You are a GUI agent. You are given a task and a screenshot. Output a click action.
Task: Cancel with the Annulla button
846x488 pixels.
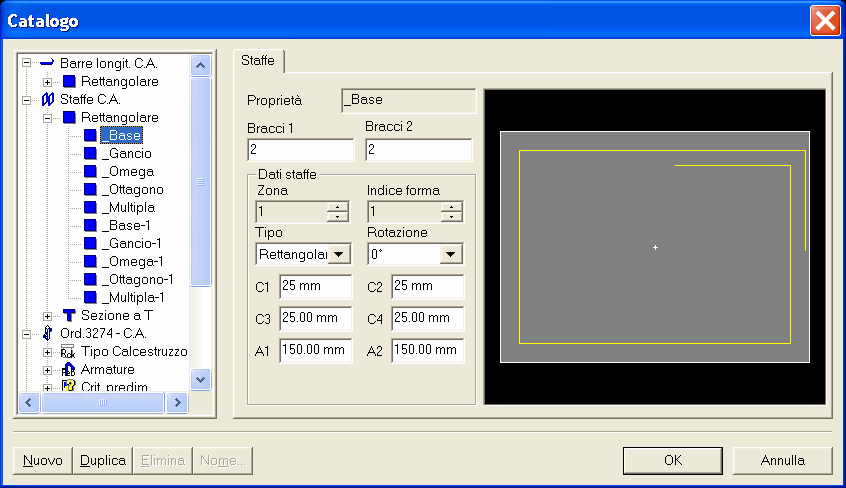pos(782,460)
